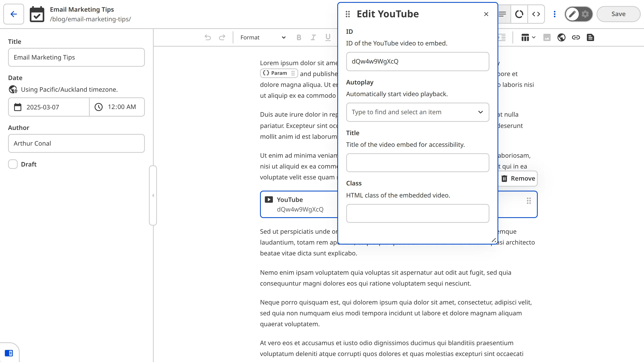Open the Autoplay select dropdown
This screenshot has height=362, width=644.
pyautogui.click(x=418, y=112)
